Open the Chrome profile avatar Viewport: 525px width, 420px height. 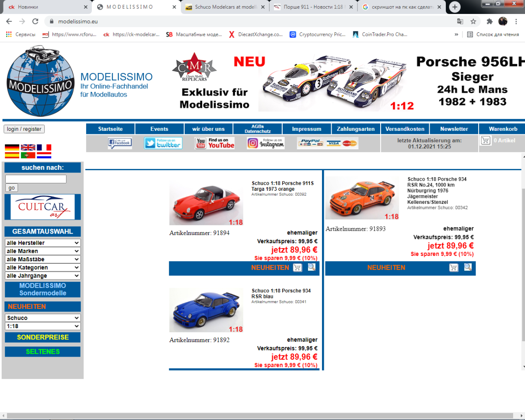(x=503, y=21)
